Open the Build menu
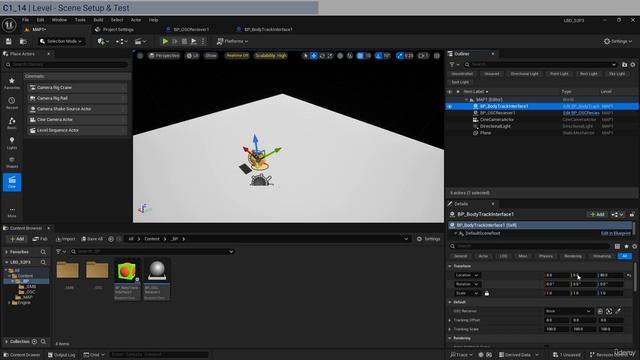The height and width of the screenshot is (360, 640). pos(98,20)
